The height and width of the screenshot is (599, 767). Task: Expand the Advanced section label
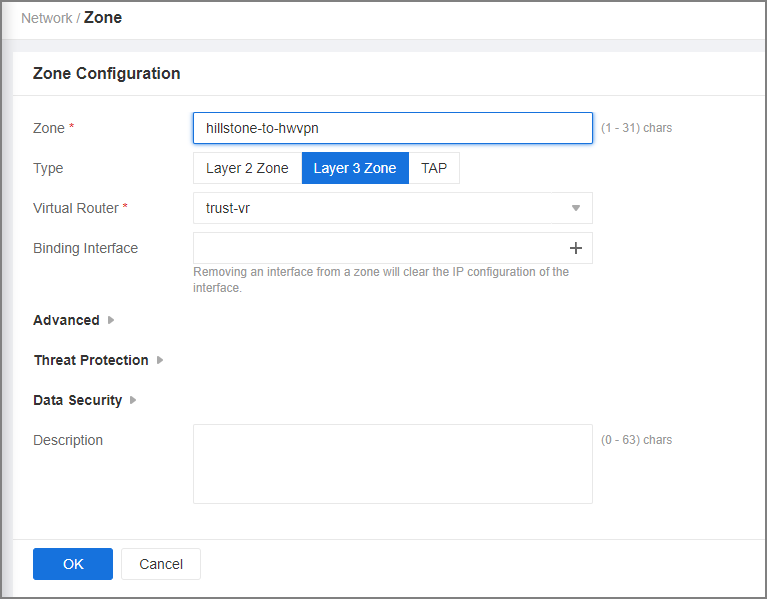67,320
